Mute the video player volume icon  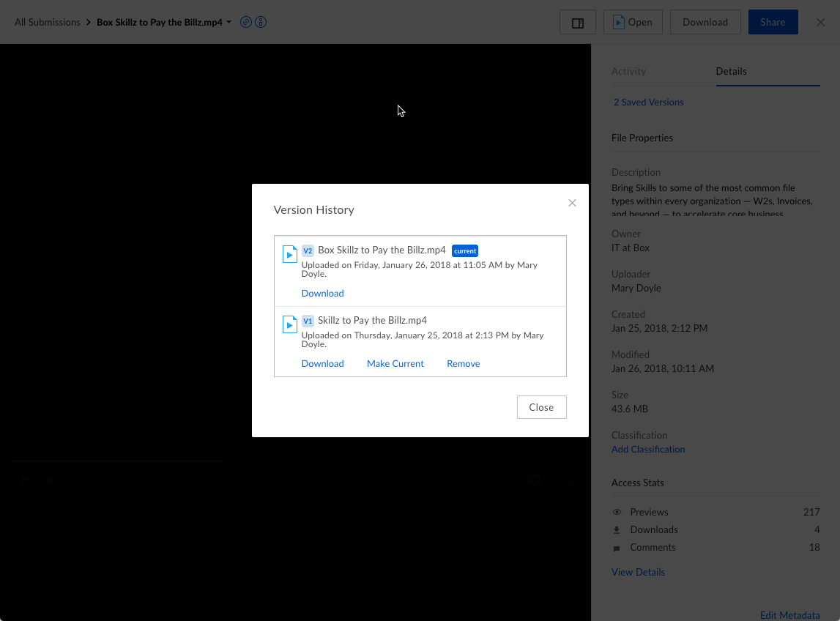point(51,480)
